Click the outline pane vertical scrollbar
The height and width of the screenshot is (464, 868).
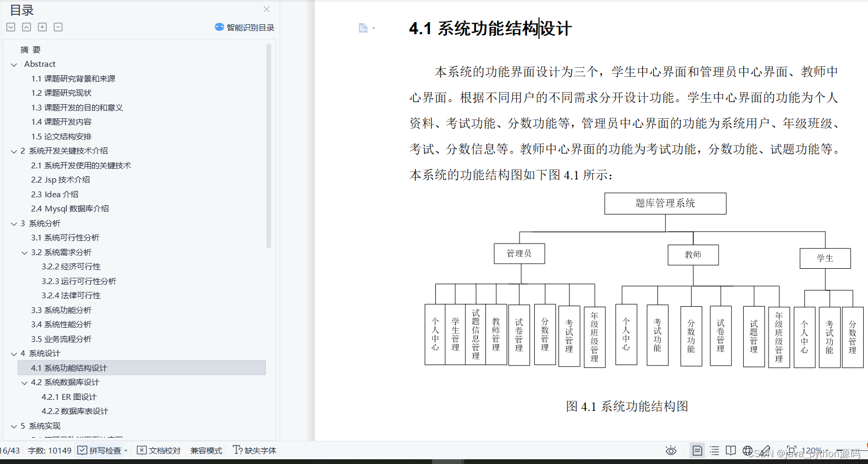(x=268, y=146)
